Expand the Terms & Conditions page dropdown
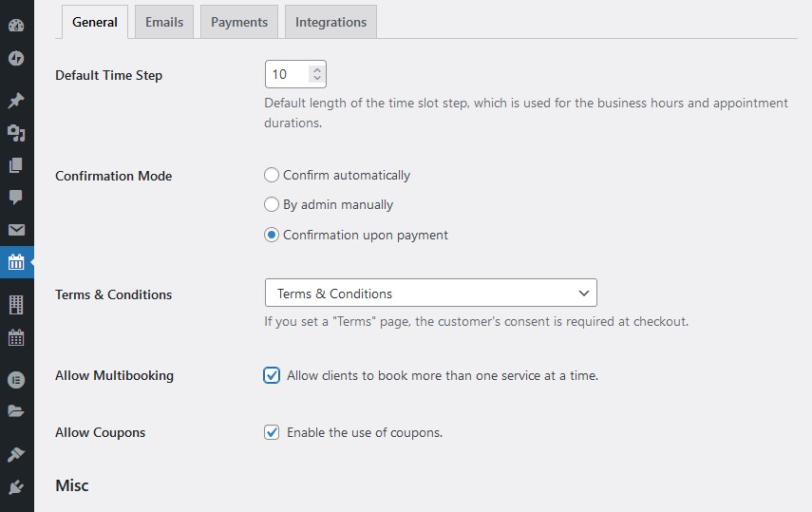 click(x=431, y=293)
